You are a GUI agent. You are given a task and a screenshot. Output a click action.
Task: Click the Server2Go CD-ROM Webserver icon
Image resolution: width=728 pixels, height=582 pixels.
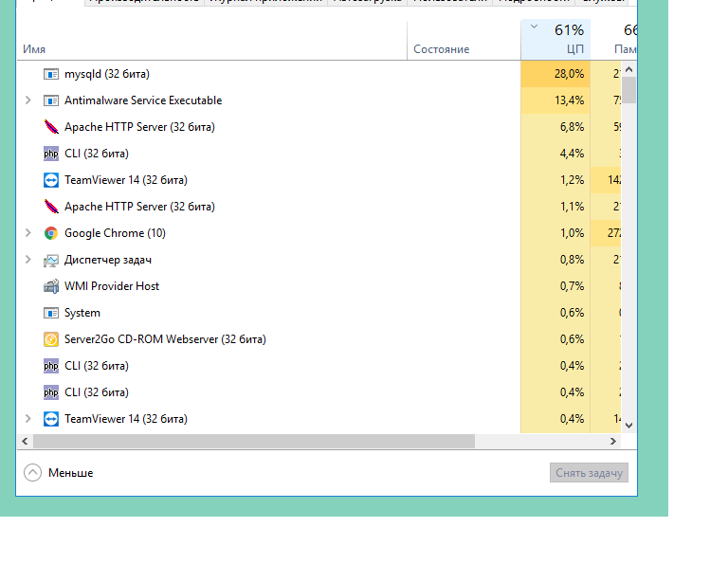tap(51, 339)
